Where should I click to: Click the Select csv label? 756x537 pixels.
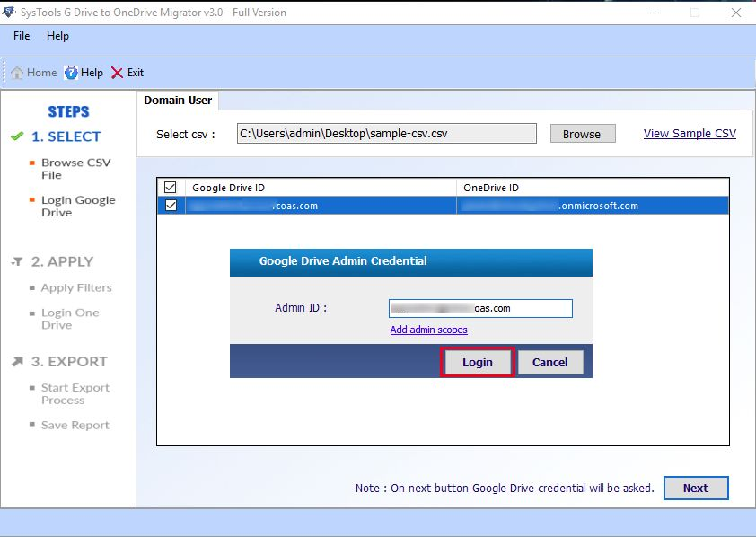pyautogui.click(x=186, y=135)
